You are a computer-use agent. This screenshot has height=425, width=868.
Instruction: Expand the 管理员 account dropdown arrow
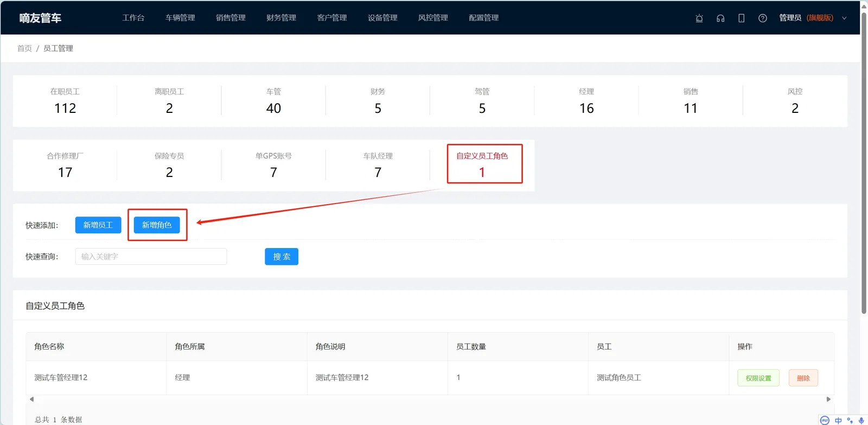tap(844, 18)
